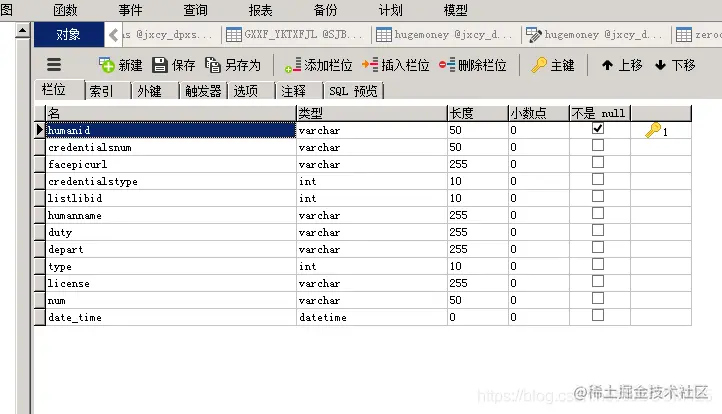The width and height of the screenshot is (722, 414).
Task: Open the hugemoney table tab with grid icon
Action: point(445,35)
